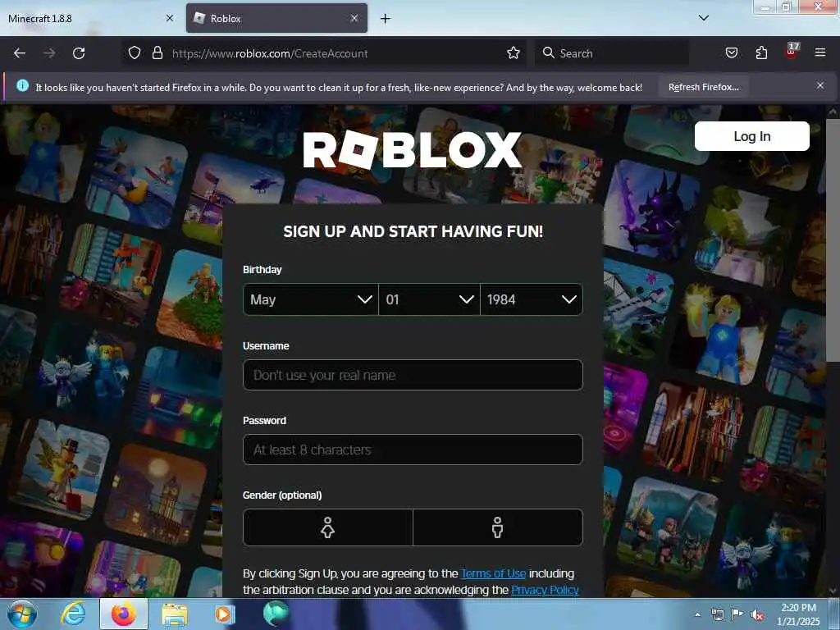Click the Firefox taskbar icon
This screenshot has height=630, width=840.
tap(124, 614)
